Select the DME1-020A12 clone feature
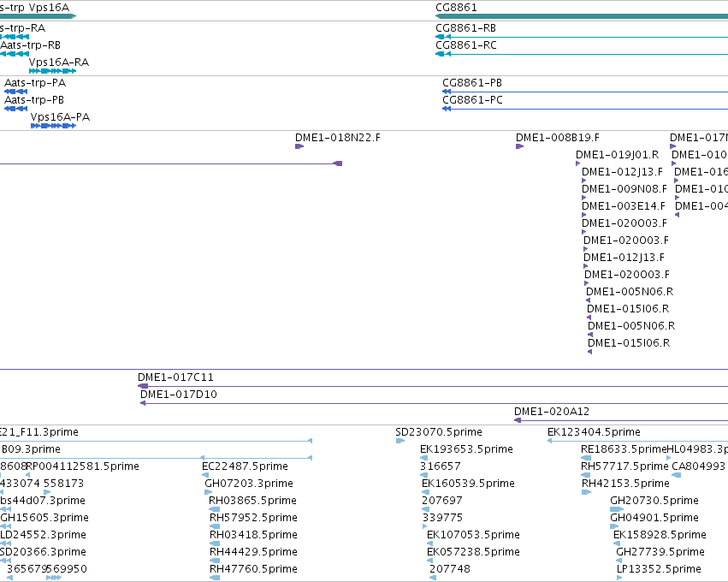728x582 pixels. pyautogui.click(x=621, y=420)
